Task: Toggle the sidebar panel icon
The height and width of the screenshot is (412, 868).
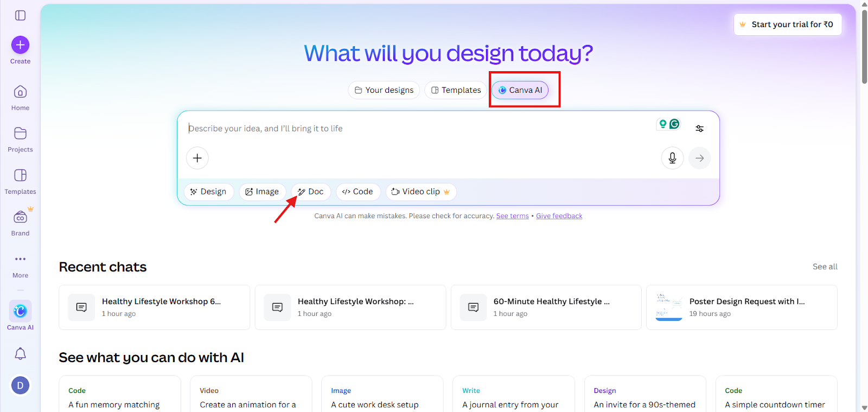Action: [20, 15]
